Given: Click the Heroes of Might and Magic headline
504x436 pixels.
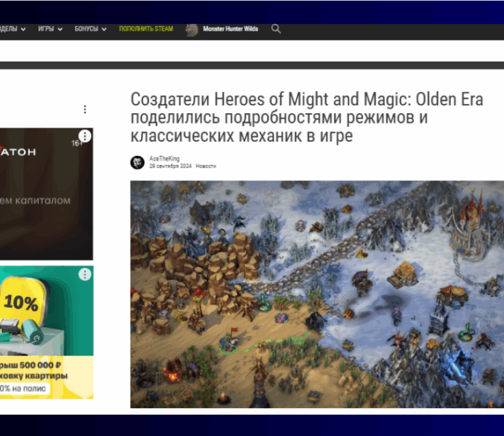Looking at the screenshot, I should point(306,117).
